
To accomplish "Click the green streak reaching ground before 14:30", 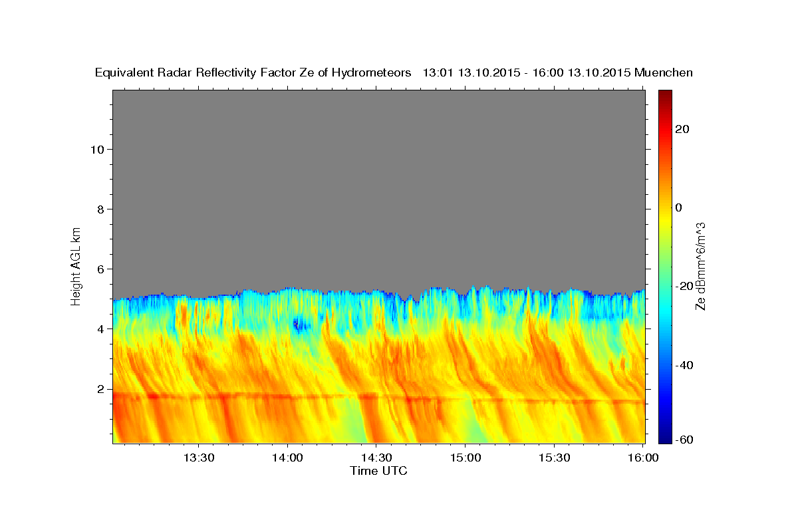I will click(351, 420).
